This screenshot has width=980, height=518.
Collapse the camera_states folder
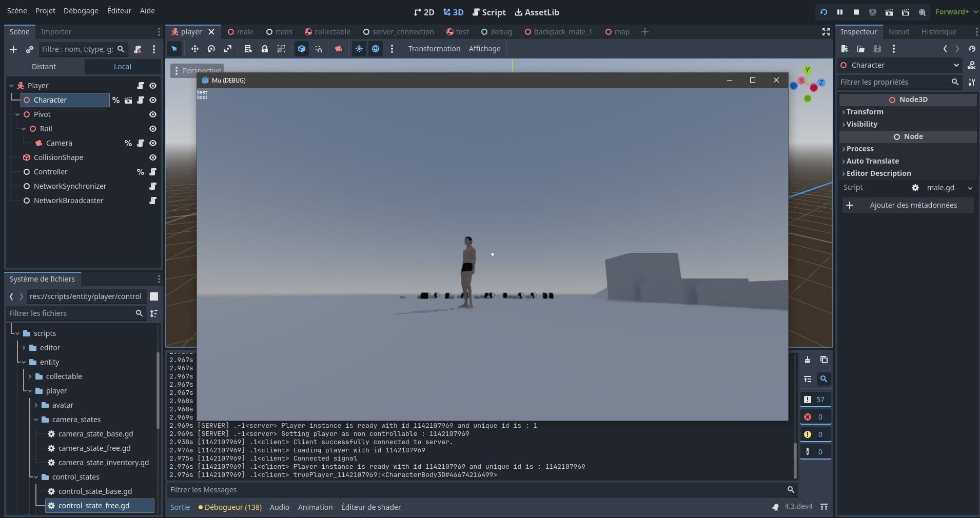(x=36, y=420)
